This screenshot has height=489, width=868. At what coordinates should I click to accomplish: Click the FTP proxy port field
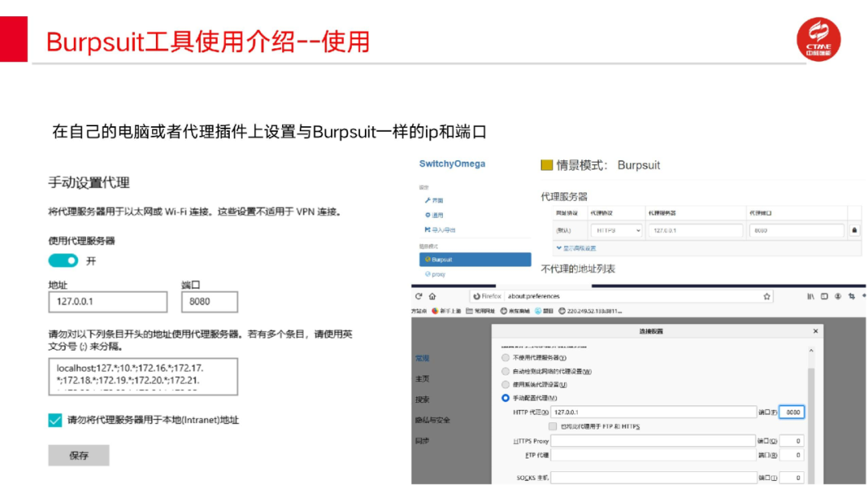792,455
